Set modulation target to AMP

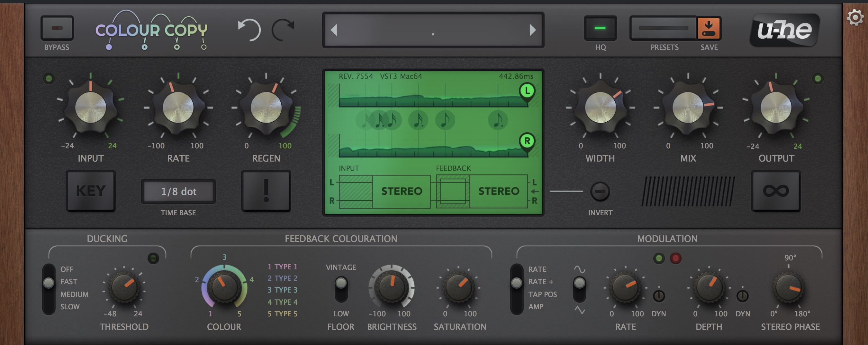click(536, 307)
